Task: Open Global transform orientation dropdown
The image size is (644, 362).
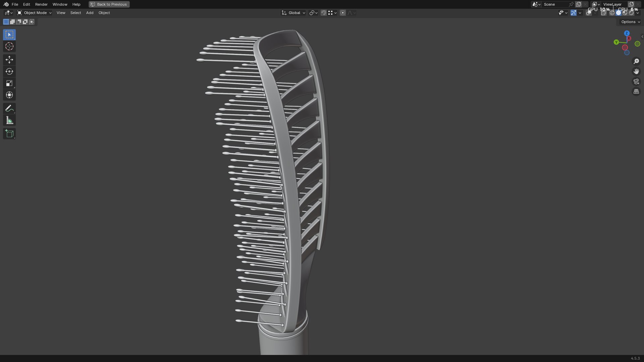Action: coord(293,13)
